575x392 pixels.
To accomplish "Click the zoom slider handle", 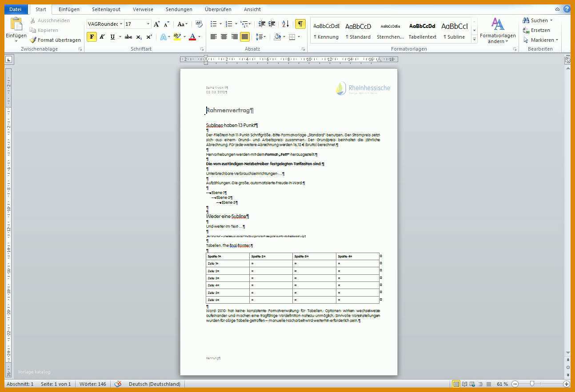I will click(x=532, y=384).
